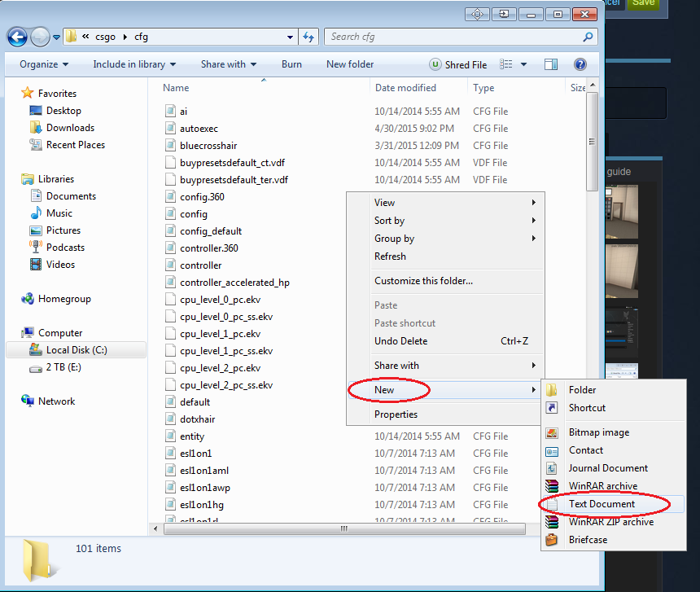Select the config.360 file icon
The width and height of the screenshot is (700, 592).
tap(170, 197)
